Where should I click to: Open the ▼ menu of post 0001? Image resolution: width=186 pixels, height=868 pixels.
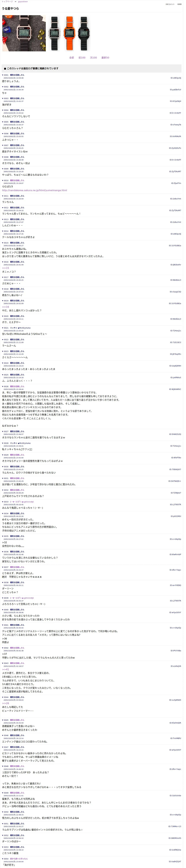coord(3,75)
